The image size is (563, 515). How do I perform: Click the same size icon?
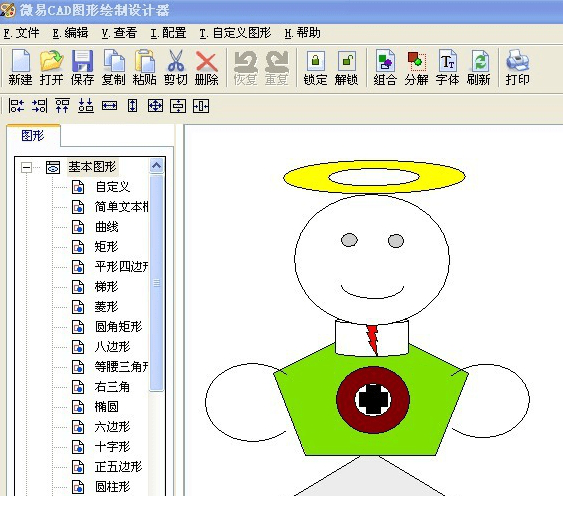(x=155, y=106)
